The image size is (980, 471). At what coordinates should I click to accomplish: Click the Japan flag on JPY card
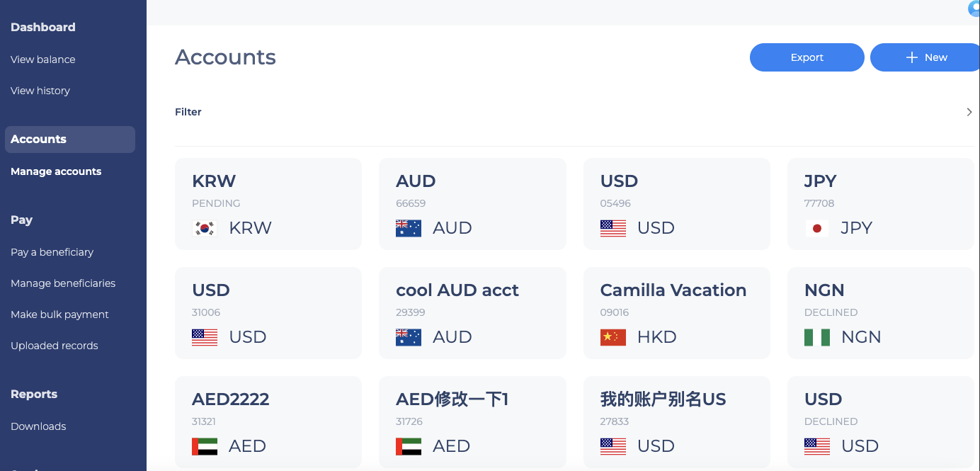point(817,228)
